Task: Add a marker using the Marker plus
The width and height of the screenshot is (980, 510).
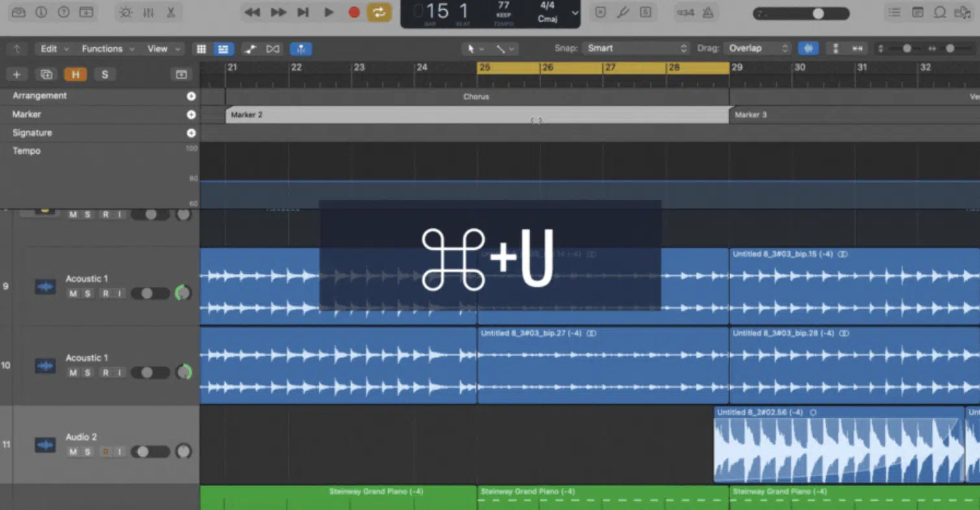Action: tap(191, 115)
